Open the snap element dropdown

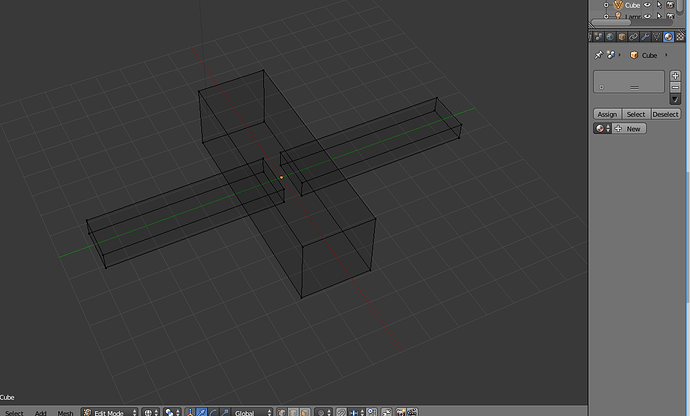point(356,412)
